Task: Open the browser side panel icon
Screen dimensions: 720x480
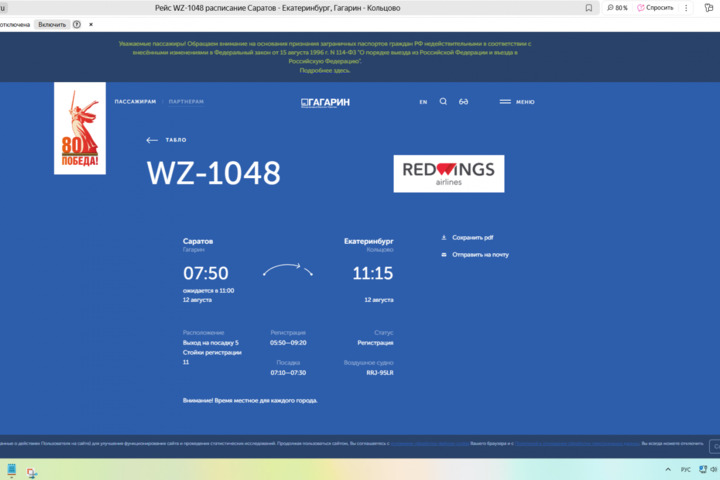Action: click(x=709, y=8)
